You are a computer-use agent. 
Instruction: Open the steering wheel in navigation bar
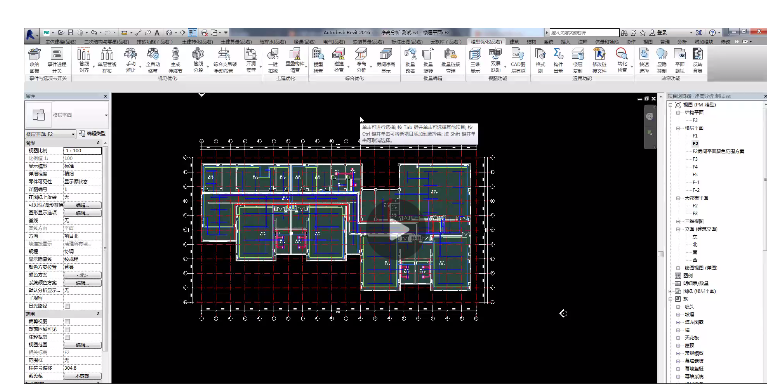650,116
